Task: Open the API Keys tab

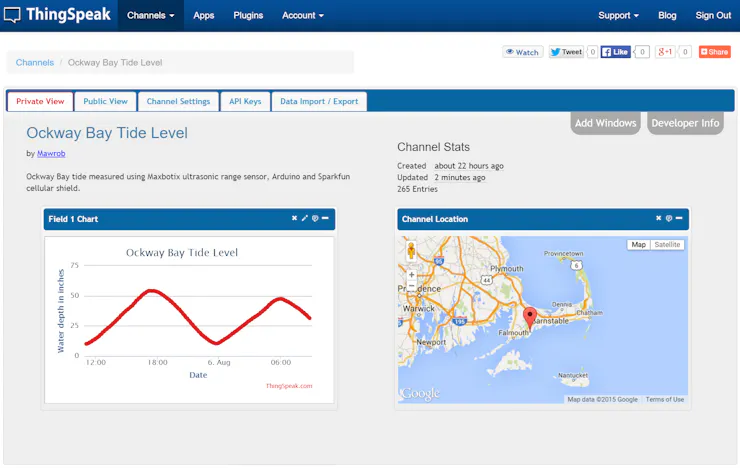Action: point(245,101)
